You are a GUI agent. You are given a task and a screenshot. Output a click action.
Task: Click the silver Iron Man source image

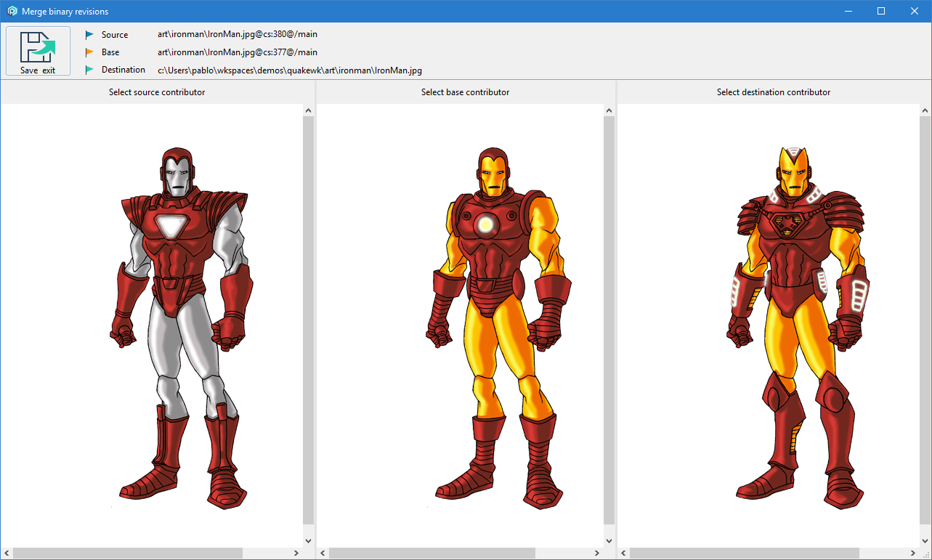(x=182, y=327)
